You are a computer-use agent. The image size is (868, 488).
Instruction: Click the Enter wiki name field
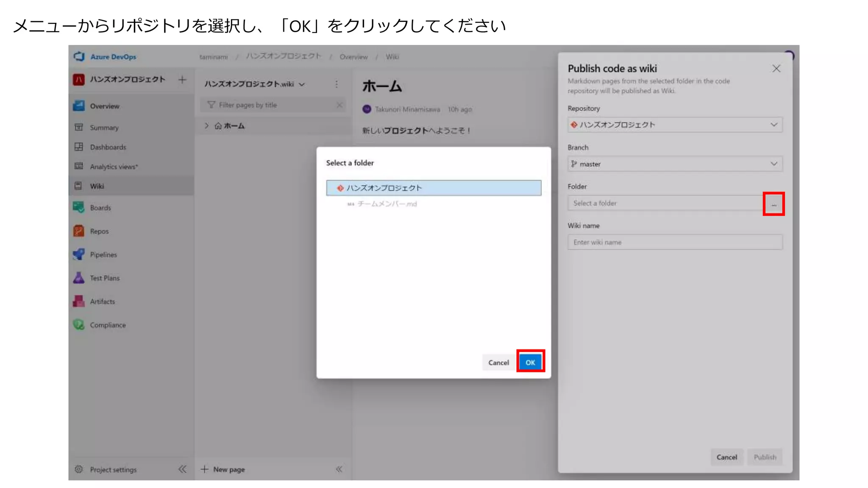point(675,242)
